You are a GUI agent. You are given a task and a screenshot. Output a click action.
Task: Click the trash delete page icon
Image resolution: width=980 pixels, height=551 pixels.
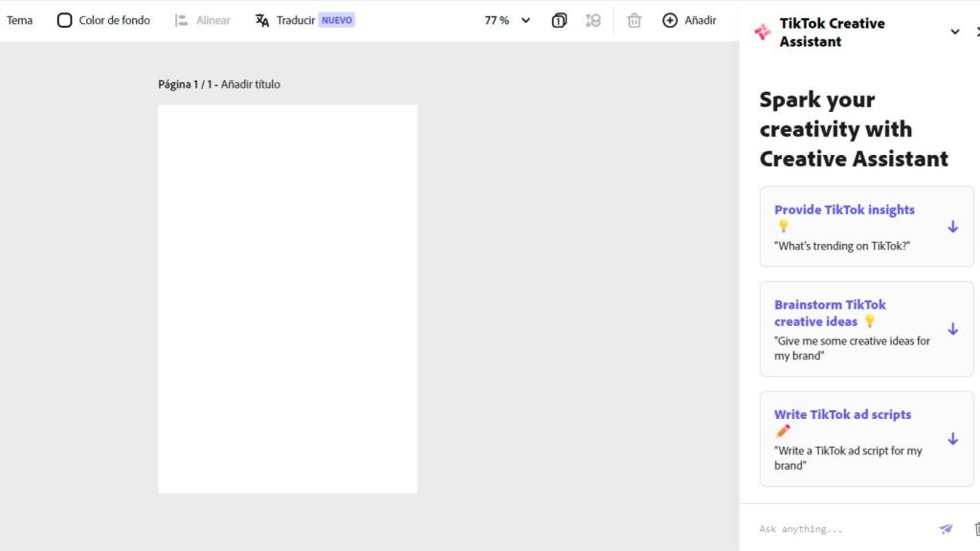point(635,20)
